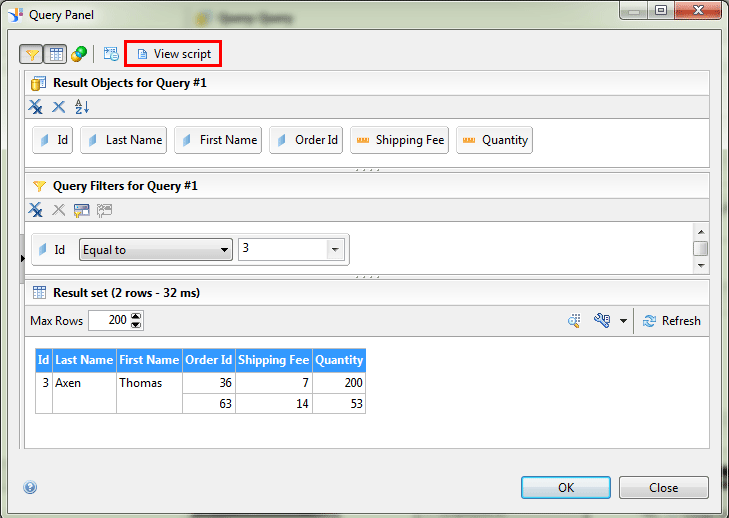
Task: Remove all result objects icon
Action: click(35, 107)
